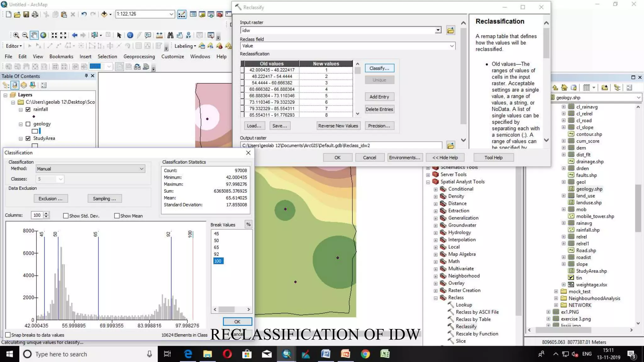The width and height of the screenshot is (644, 362).
Task: Click the Environments... button
Action: [x=404, y=157]
